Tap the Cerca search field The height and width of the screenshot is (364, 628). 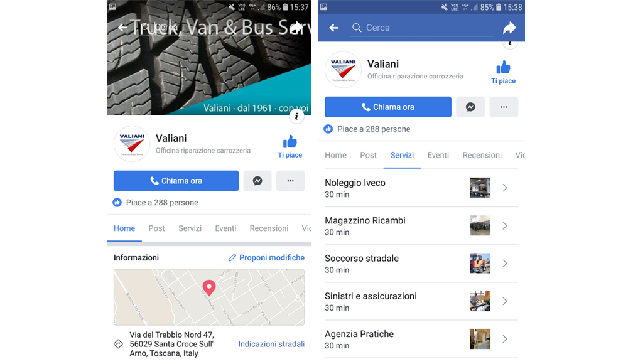click(x=422, y=28)
